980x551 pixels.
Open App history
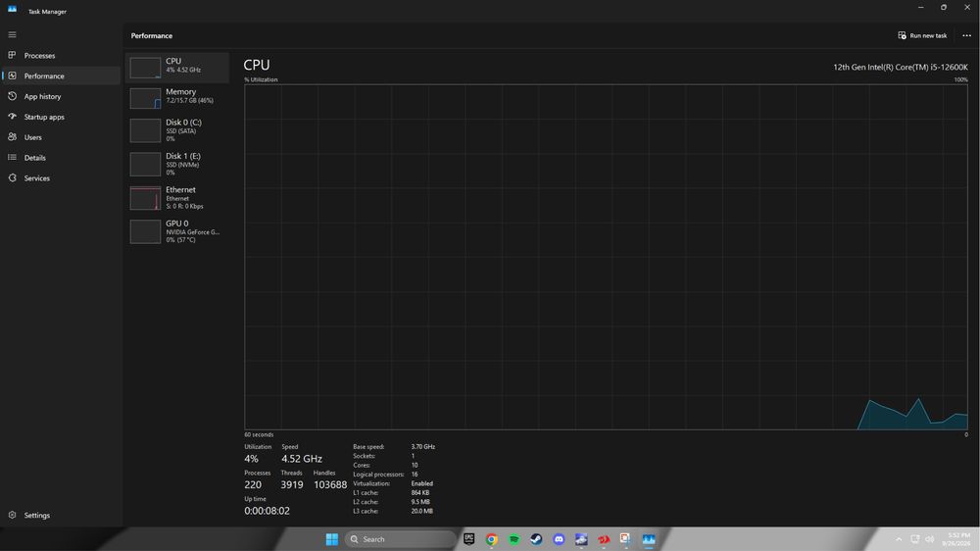pos(61,96)
